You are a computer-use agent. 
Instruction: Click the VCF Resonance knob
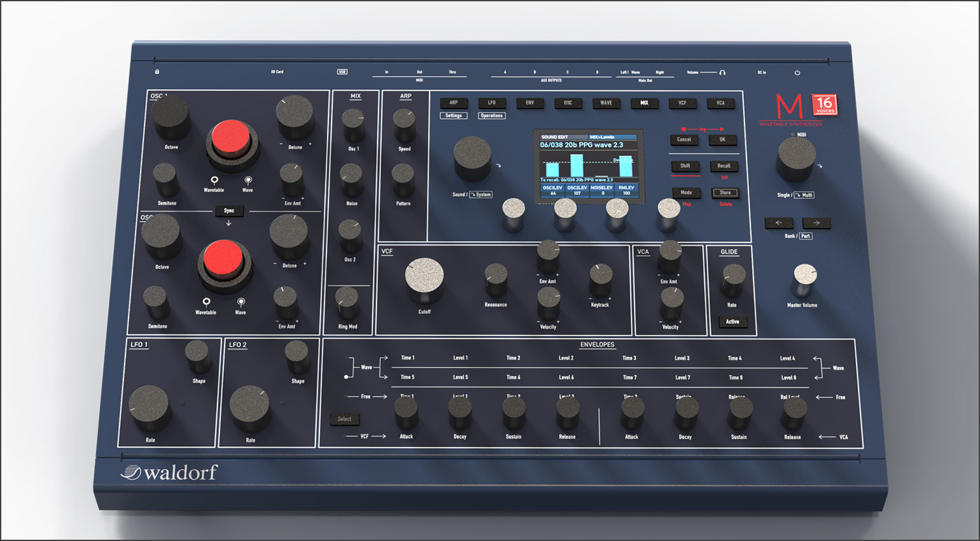click(x=496, y=280)
